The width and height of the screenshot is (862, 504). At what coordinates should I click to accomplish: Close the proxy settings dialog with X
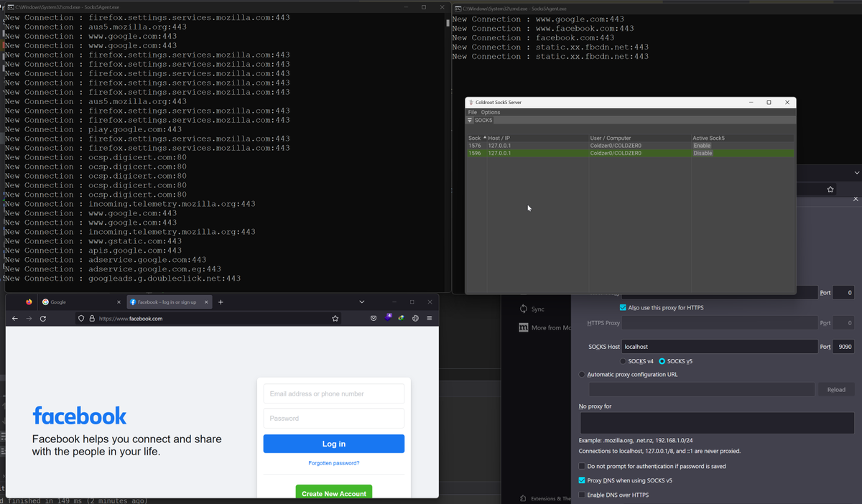(x=856, y=199)
